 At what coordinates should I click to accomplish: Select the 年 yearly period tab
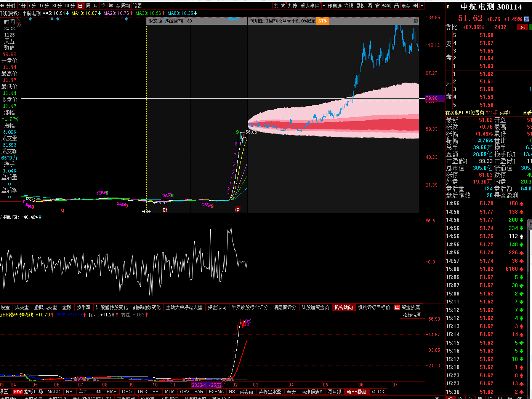(x=111, y=6)
